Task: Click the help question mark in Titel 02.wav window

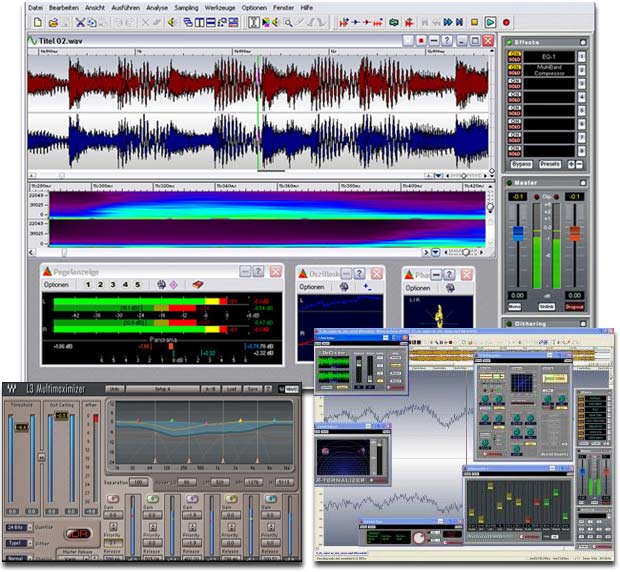Action: [447, 41]
